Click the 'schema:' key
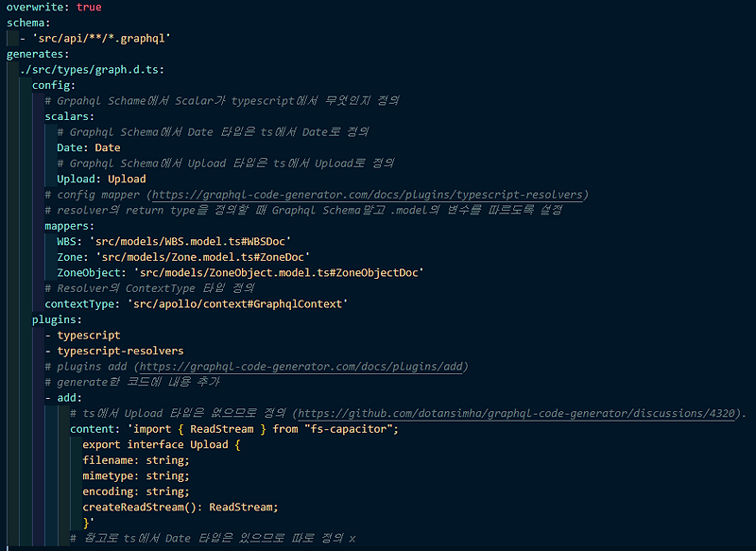This screenshot has width=756, height=551. [x=28, y=23]
